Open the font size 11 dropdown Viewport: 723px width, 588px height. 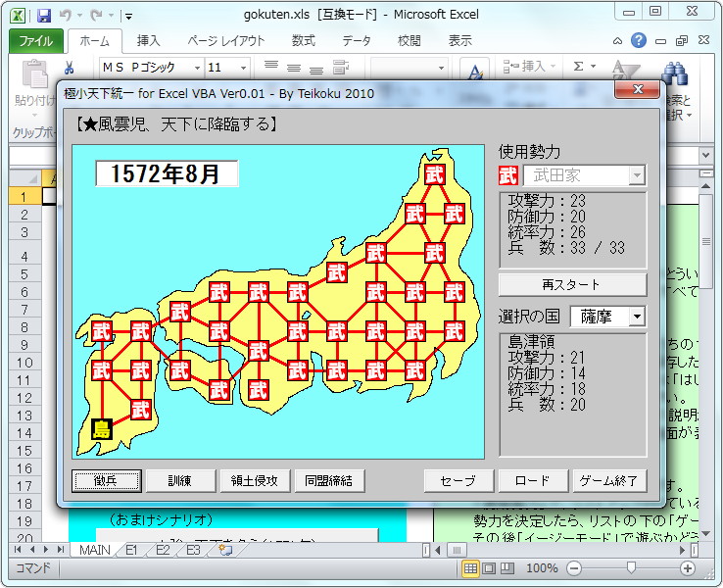click(244, 68)
